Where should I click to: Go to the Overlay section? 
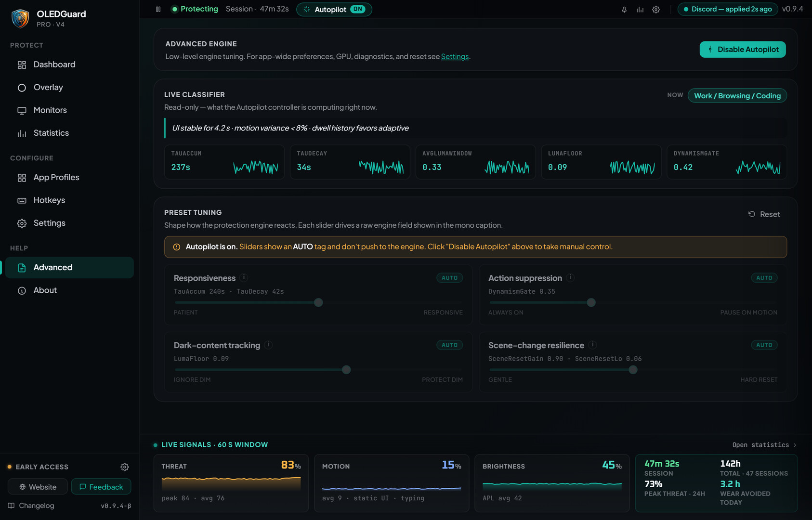70,87
